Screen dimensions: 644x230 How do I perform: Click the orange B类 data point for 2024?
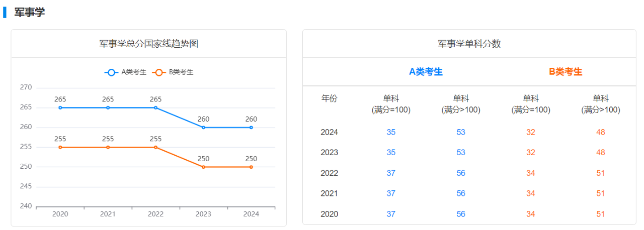(x=251, y=167)
